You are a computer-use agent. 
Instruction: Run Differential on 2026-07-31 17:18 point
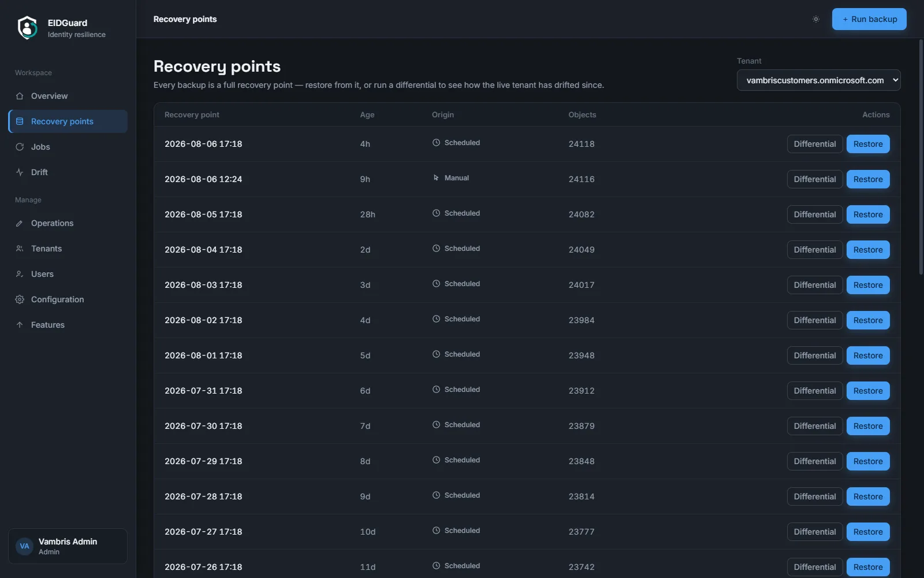815,391
